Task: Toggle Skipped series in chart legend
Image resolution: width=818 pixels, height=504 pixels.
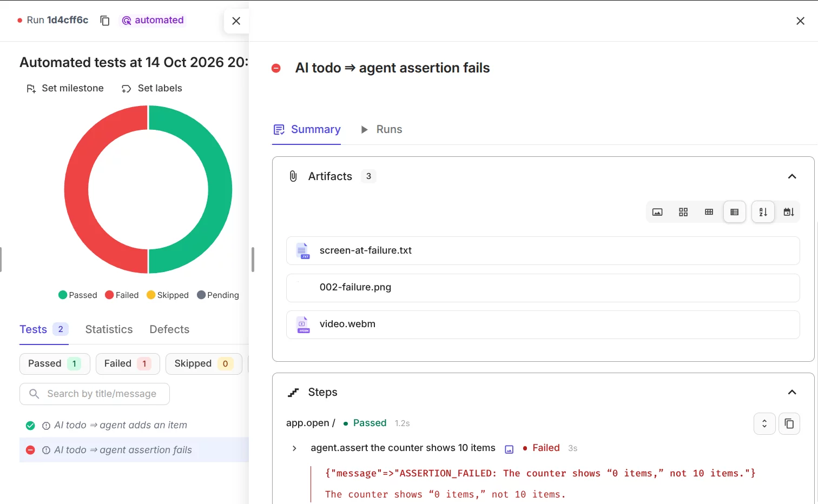Action: 168,295
